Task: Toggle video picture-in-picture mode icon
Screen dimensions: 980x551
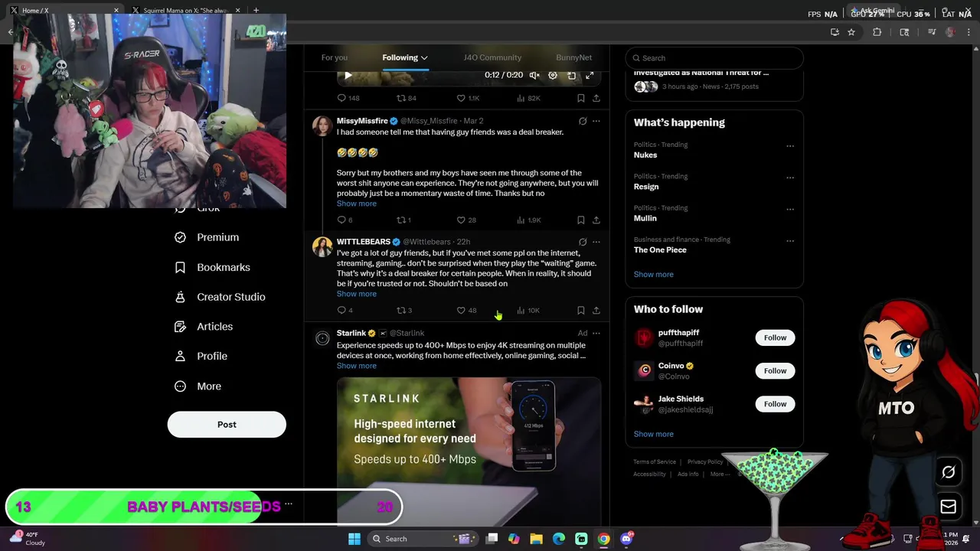Action: pyautogui.click(x=571, y=75)
